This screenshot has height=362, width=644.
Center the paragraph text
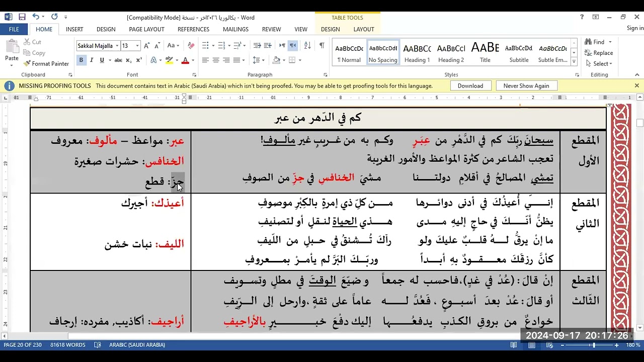coord(216,60)
